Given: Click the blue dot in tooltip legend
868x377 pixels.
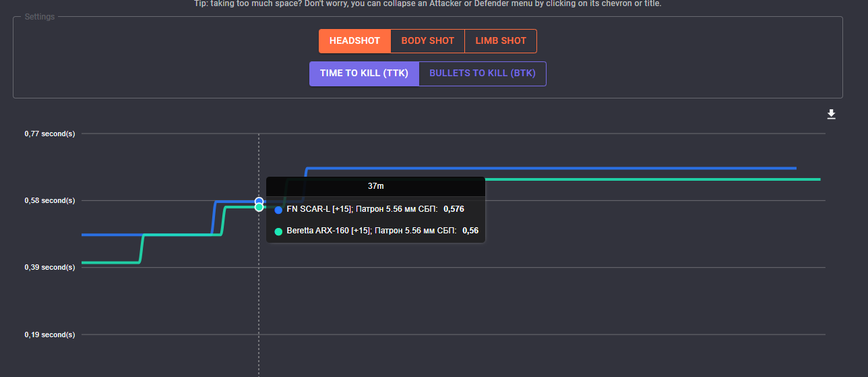Looking at the screenshot, I should [278, 210].
